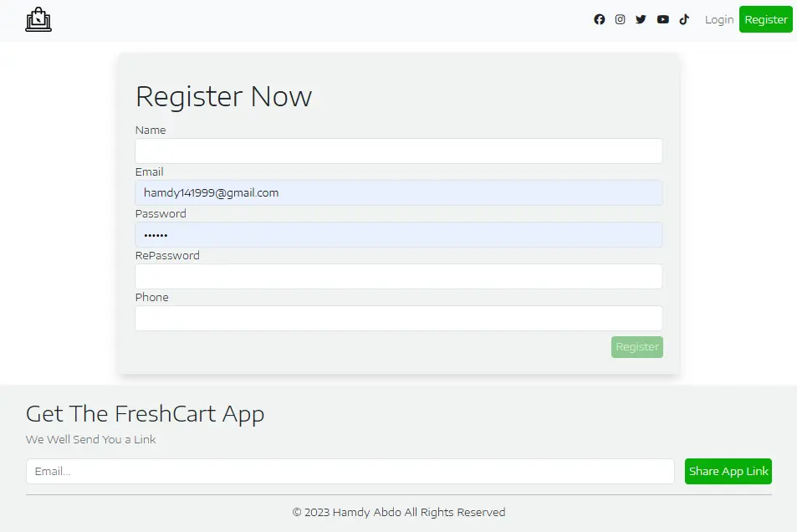Image resolution: width=797 pixels, height=532 pixels.
Task: Click the Share App Link button
Action: [x=728, y=471]
